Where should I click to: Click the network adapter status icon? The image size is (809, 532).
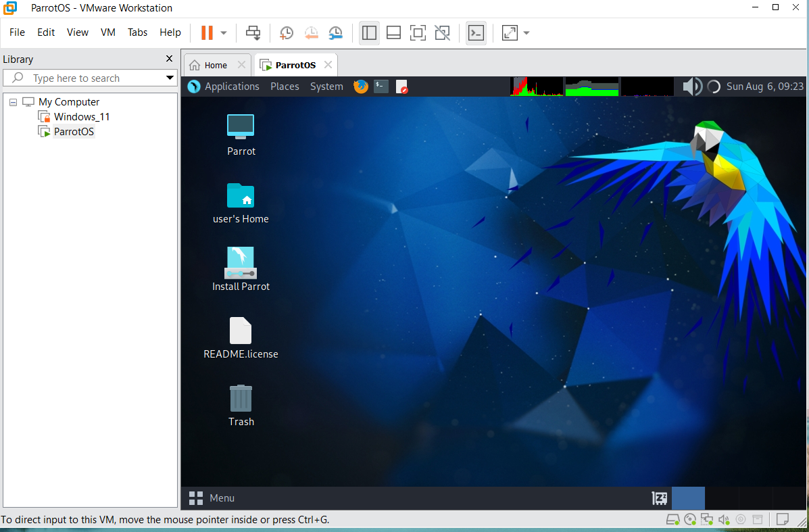coord(706,519)
